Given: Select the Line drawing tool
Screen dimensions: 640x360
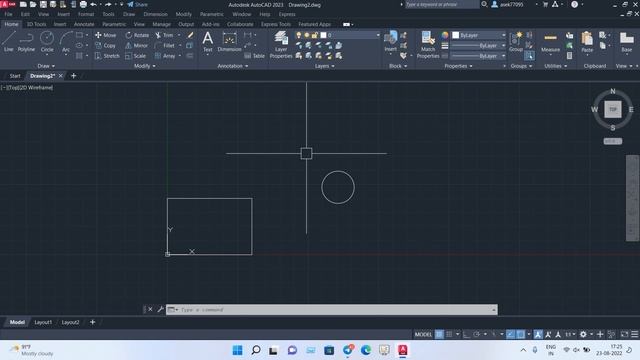Looking at the screenshot, I should click(x=9, y=41).
